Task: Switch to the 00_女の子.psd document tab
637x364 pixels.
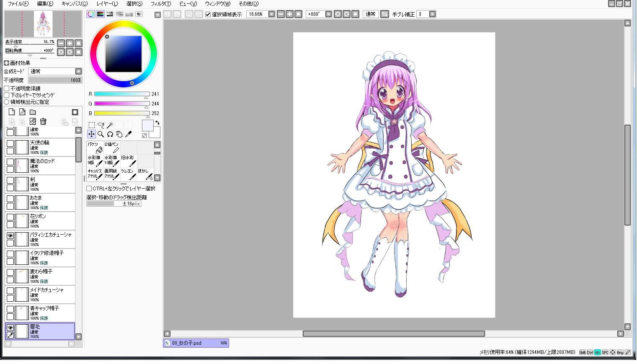Action: pyautogui.click(x=196, y=343)
